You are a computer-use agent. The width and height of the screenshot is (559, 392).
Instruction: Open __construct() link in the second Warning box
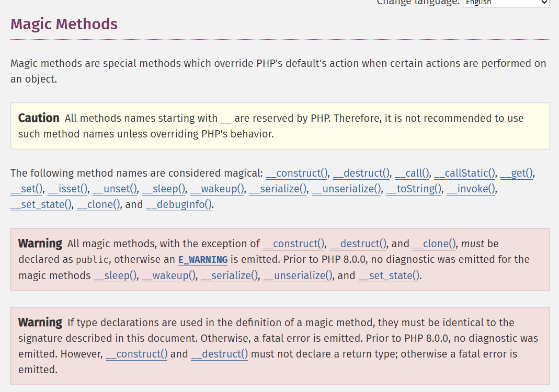click(x=136, y=354)
